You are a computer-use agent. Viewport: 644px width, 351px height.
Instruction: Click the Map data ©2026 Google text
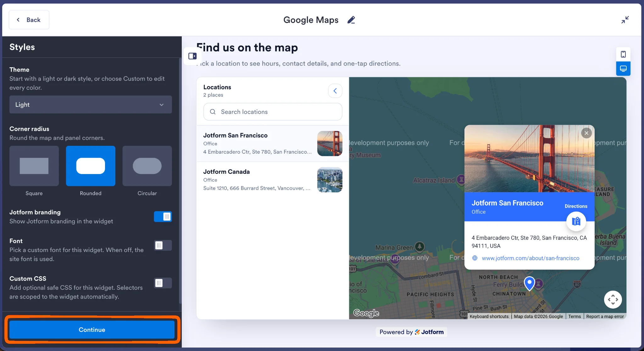[x=538, y=316]
